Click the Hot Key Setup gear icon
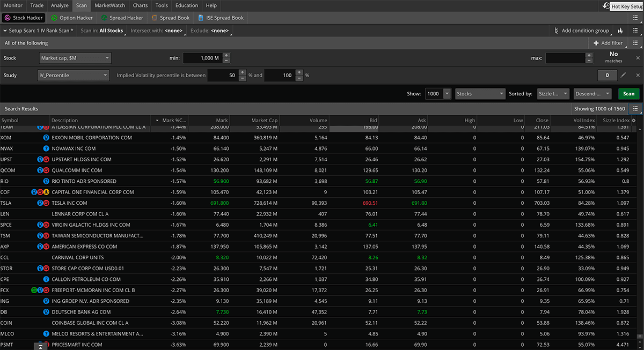644x350 pixels. point(606,5)
